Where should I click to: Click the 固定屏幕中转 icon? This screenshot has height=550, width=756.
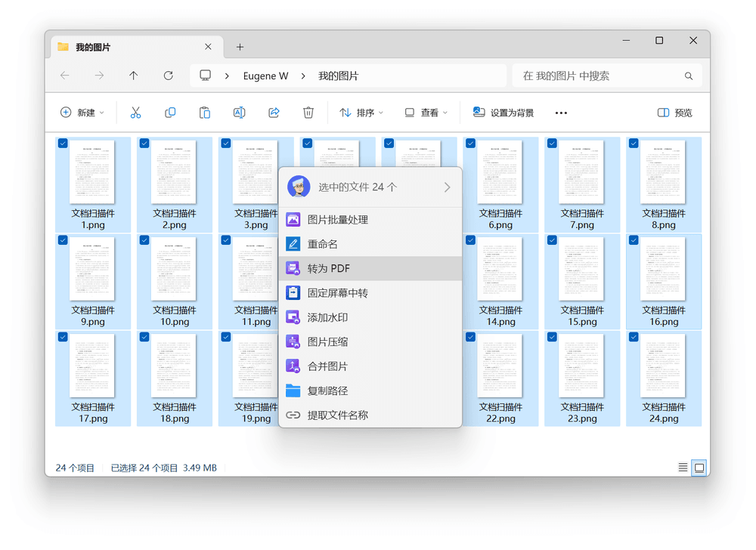(293, 293)
